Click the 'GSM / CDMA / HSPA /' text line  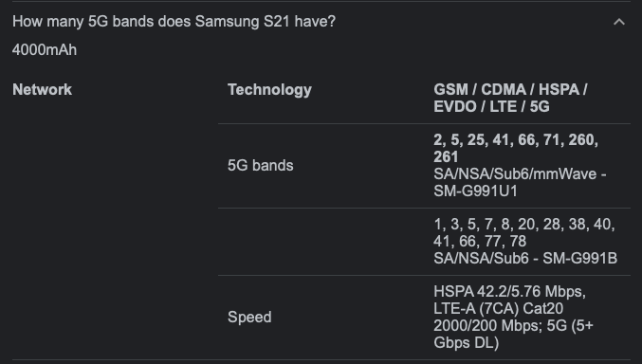[510, 90]
